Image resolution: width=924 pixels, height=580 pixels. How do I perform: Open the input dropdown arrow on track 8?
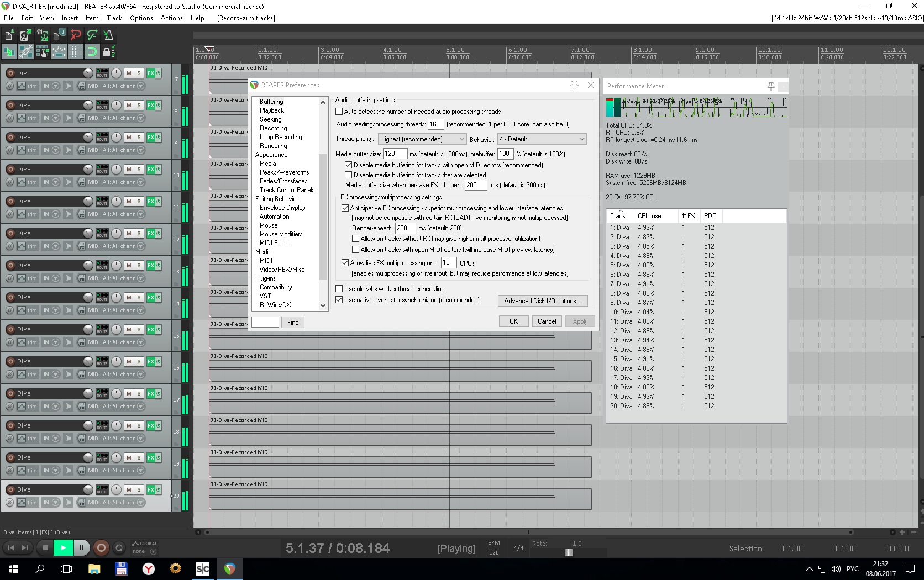point(55,118)
